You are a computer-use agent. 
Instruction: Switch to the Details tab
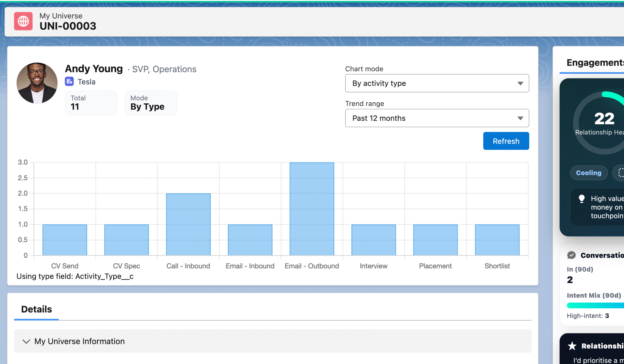[x=36, y=309]
